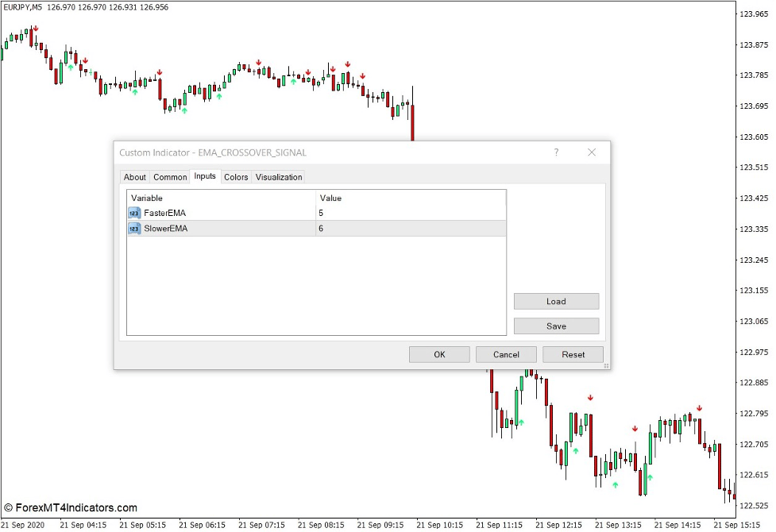
Task: Save the current indicator settings
Action: [556, 326]
